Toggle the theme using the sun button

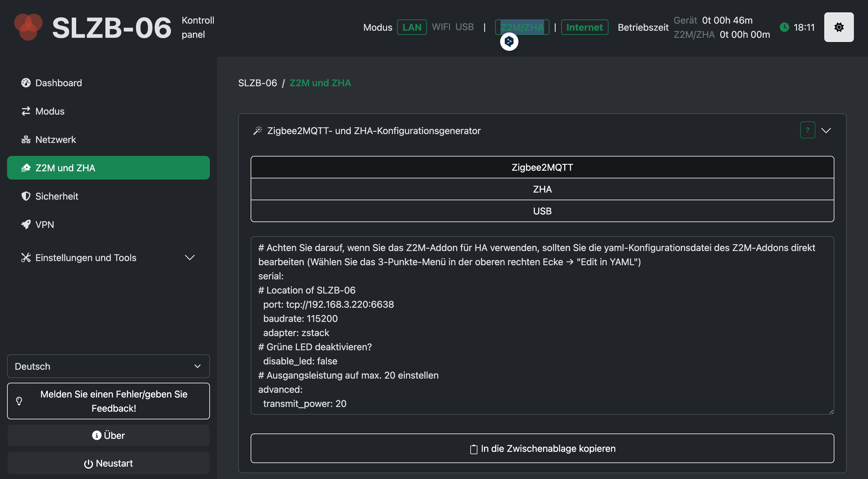pyautogui.click(x=839, y=27)
